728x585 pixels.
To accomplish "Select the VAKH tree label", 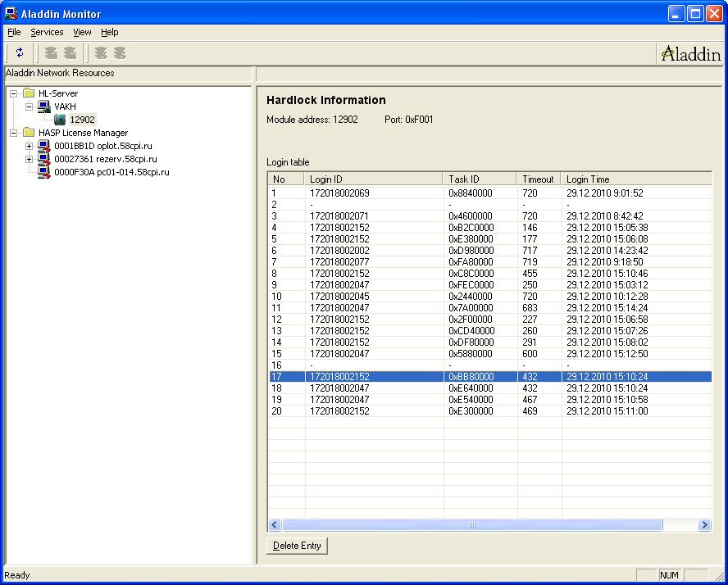I will 65,107.
